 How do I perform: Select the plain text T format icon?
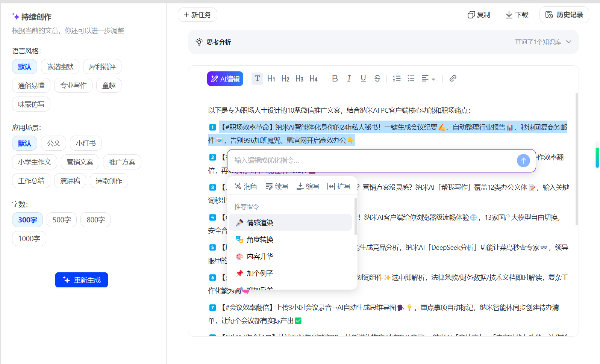pyautogui.click(x=257, y=79)
